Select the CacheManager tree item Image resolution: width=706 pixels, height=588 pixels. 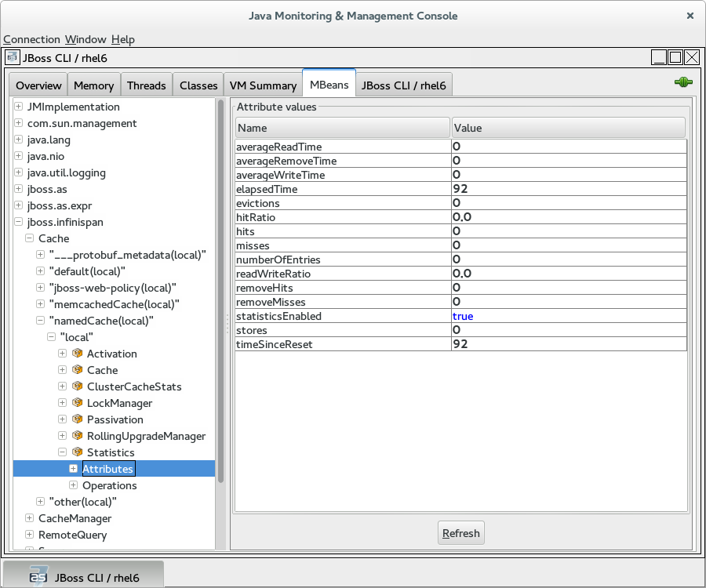[75, 518]
